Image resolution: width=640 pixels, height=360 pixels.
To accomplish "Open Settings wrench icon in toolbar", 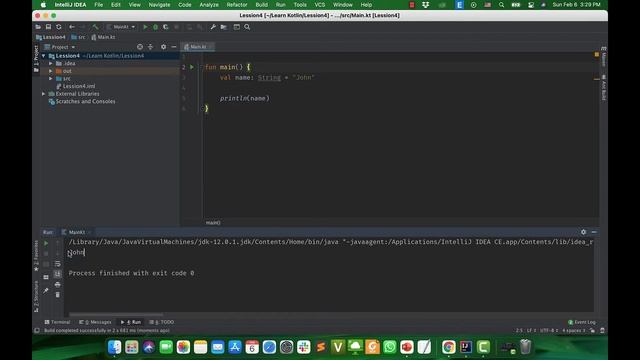I will click(x=213, y=27).
